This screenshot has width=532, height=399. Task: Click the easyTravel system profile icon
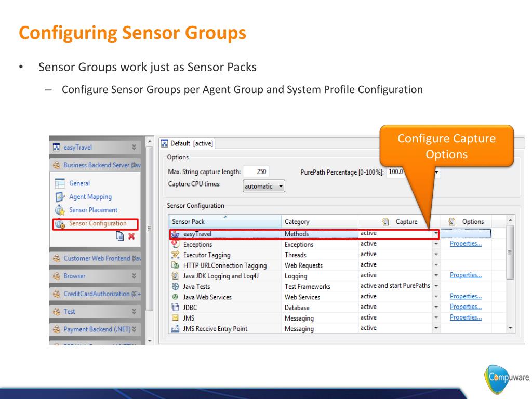[56, 147]
